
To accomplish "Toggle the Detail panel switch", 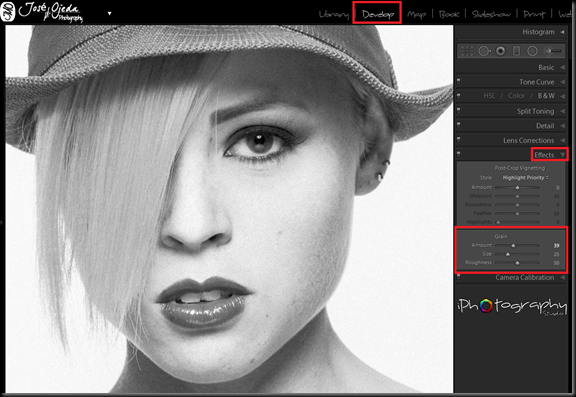I will click(458, 126).
